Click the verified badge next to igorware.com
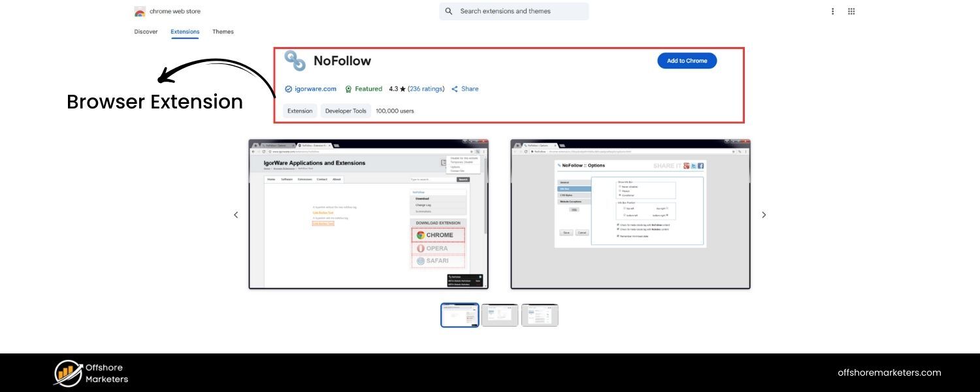The image size is (980, 392). click(287, 89)
